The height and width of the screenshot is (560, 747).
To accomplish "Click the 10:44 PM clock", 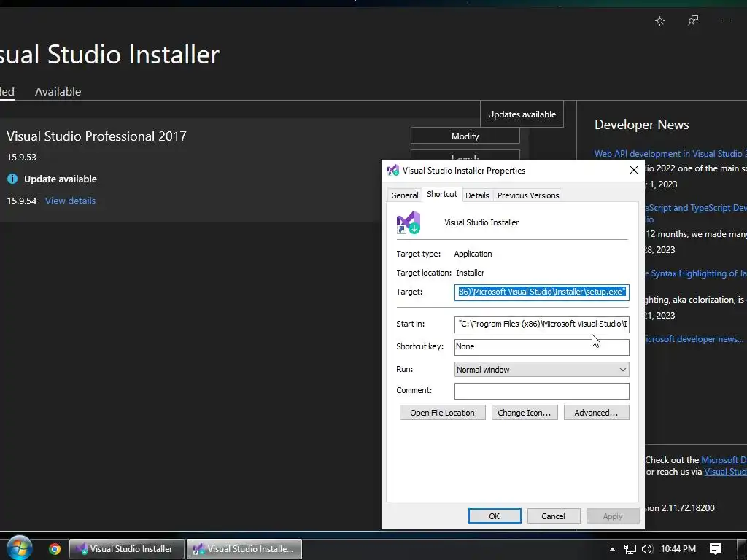I will 678,549.
